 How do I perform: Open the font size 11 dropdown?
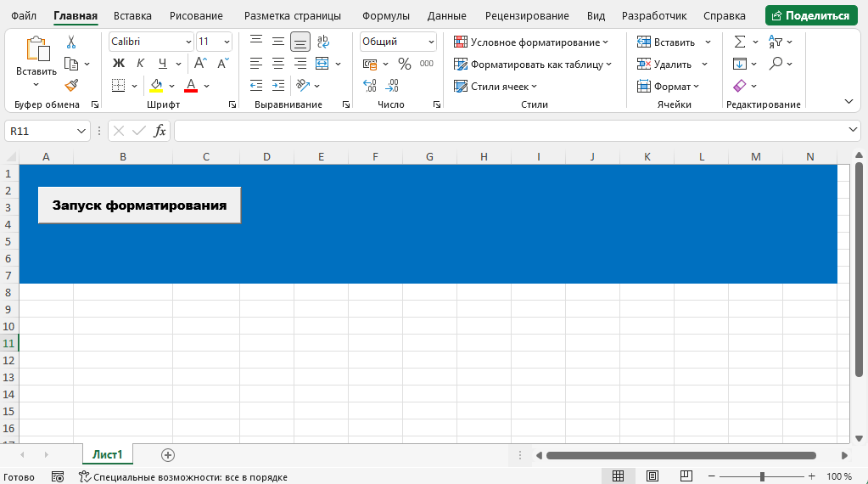click(x=227, y=42)
